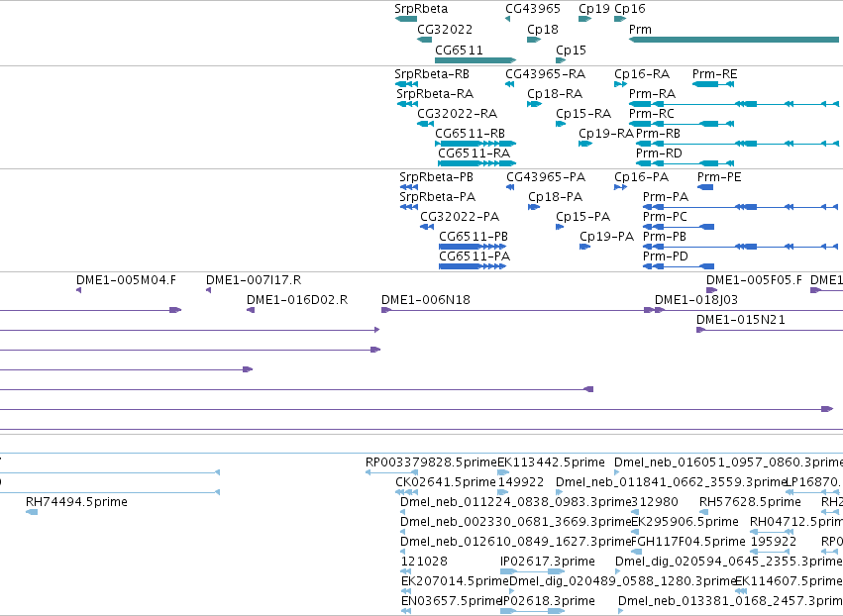The image size is (843, 616).
Task: Click the CG43965-PA protein label
Action: point(546,177)
